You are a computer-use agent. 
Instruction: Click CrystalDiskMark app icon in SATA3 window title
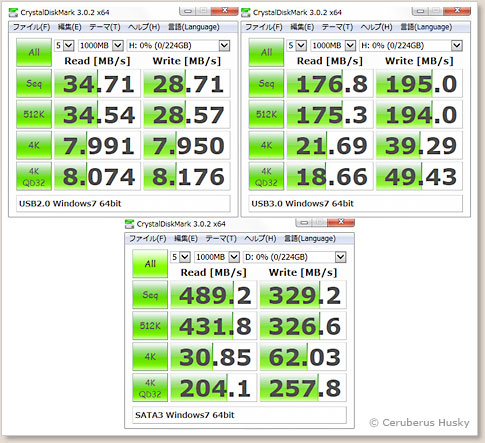pos(129,224)
